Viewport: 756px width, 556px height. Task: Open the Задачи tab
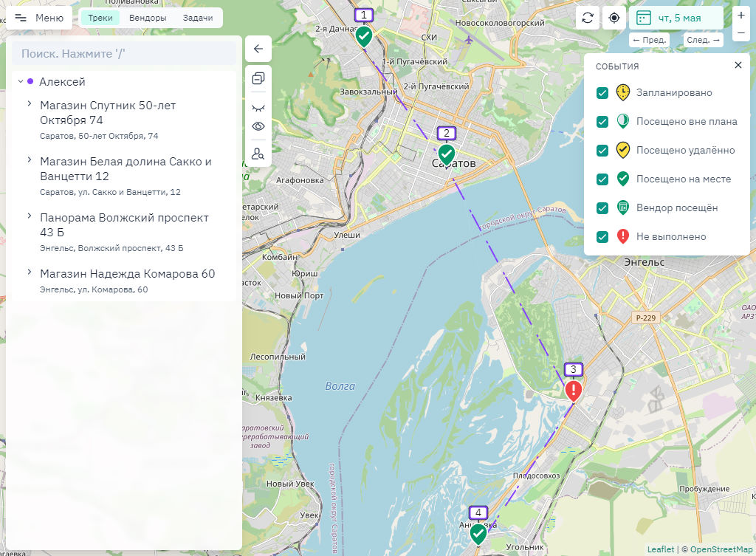pos(198,18)
